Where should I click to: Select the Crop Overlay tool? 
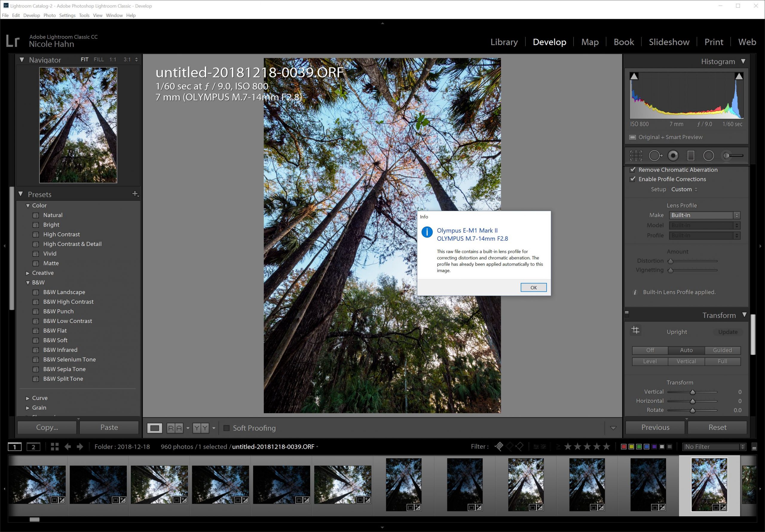pyautogui.click(x=636, y=156)
